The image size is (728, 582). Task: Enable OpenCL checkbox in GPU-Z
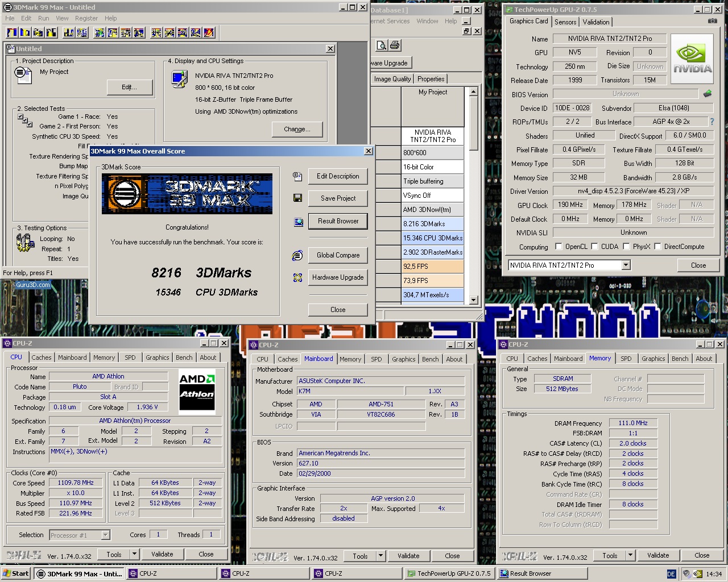coord(559,247)
